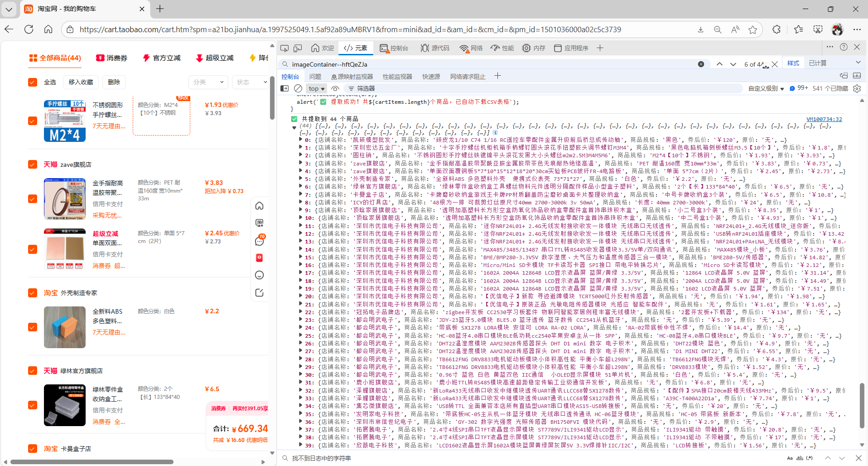This screenshot has width=868, height=466.
Task: Open the browser tab list dropdown
Action: pyautogui.click(x=9, y=9)
